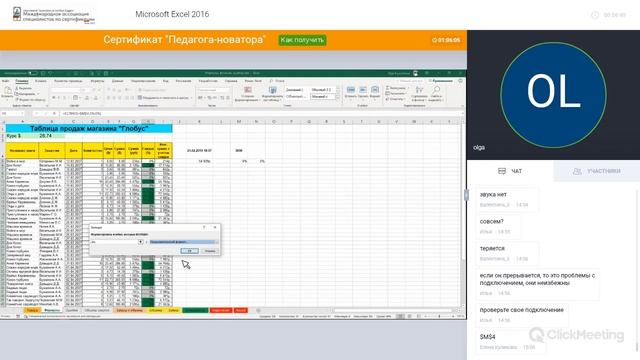Open Sort and Filter icon
640x360 pixels.
[419, 90]
